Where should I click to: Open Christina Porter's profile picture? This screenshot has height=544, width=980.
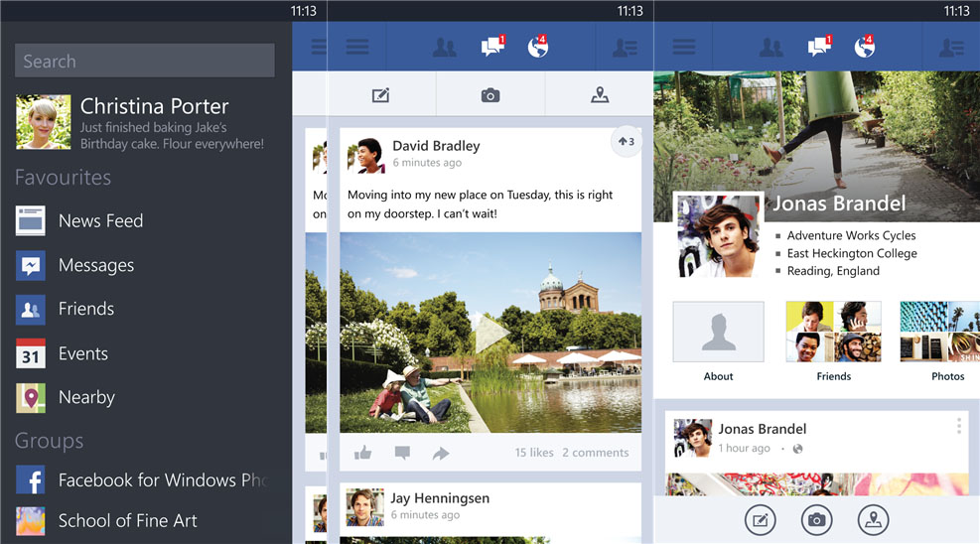click(x=43, y=122)
